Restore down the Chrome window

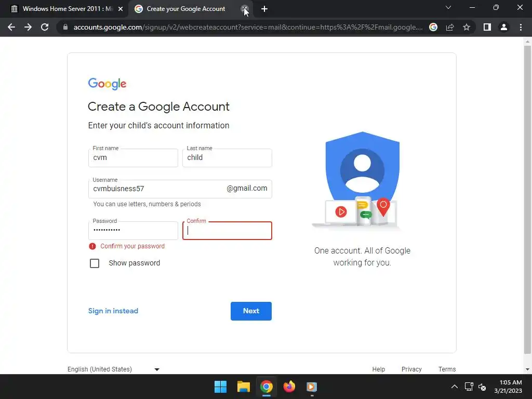click(496, 7)
